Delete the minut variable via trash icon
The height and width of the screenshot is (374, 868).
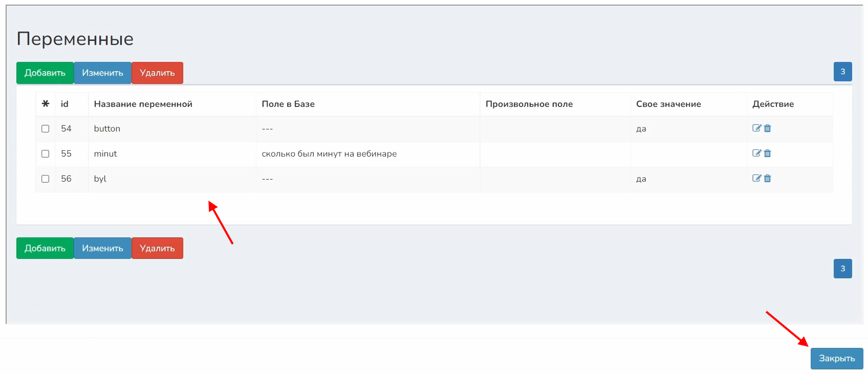(767, 153)
